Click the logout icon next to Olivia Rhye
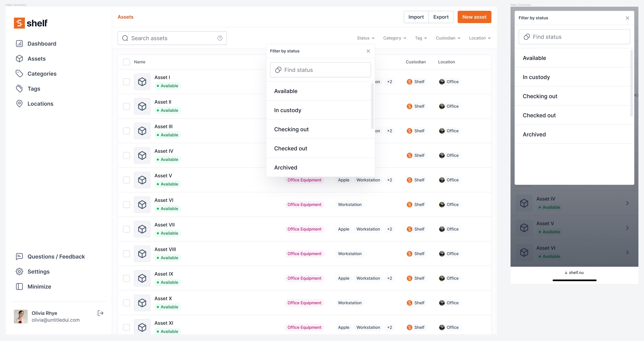This screenshot has height=341, width=644. pos(100,313)
